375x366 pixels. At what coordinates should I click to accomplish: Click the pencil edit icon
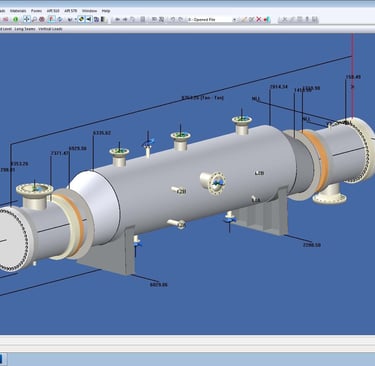244,20
